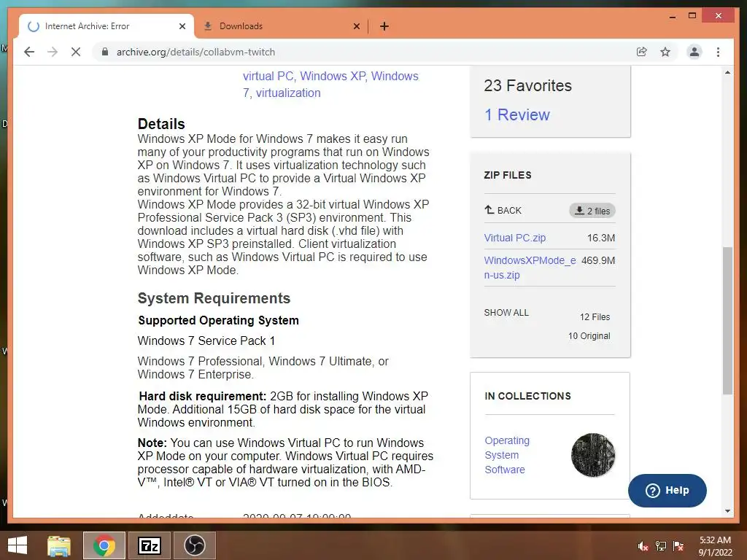
Task: Open the 12 Files link
Action: click(x=595, y=317)
